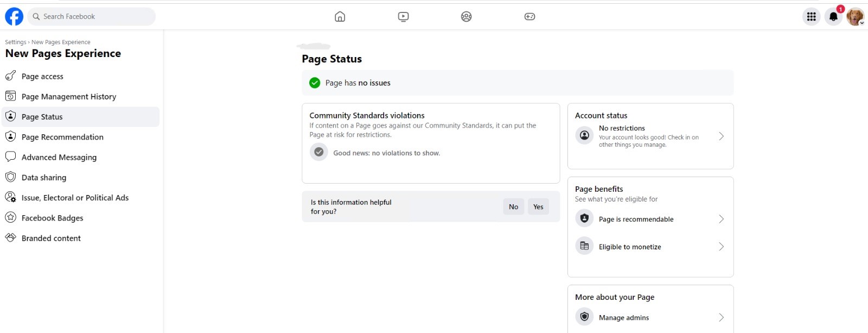Click New Pages Experience breadcrumb

[61, 42]
